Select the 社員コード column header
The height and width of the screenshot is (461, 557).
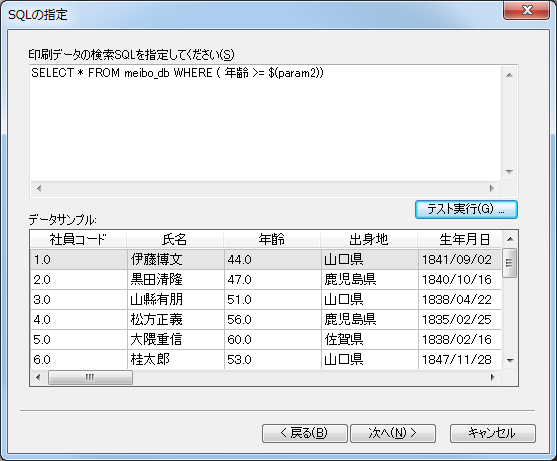(x=78, y=239)
